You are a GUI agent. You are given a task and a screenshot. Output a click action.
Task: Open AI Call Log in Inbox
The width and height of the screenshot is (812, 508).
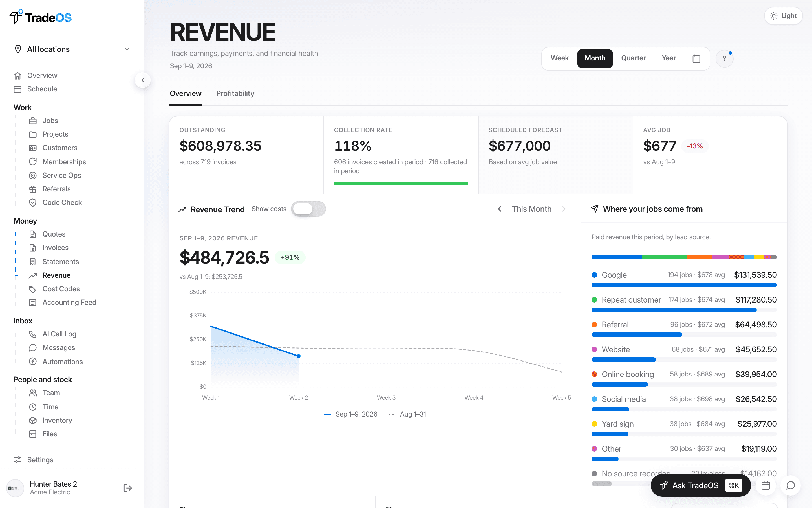pyautogui.click(x=59, y=334)
